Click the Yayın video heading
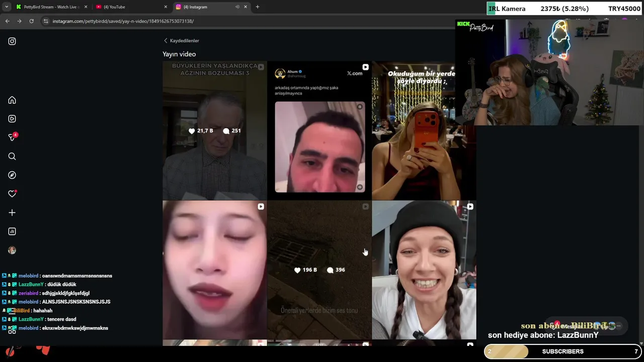 click(x=179, y=54)
